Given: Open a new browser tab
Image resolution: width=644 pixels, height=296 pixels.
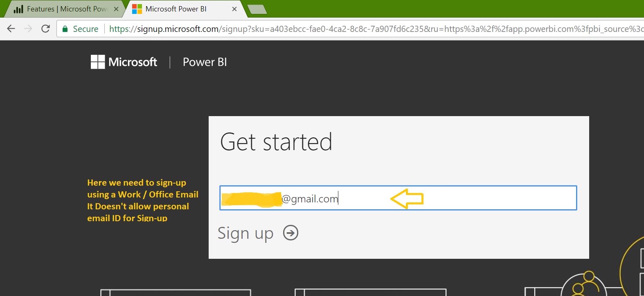Looking at the screenshot, I should (x=257, y=9).
